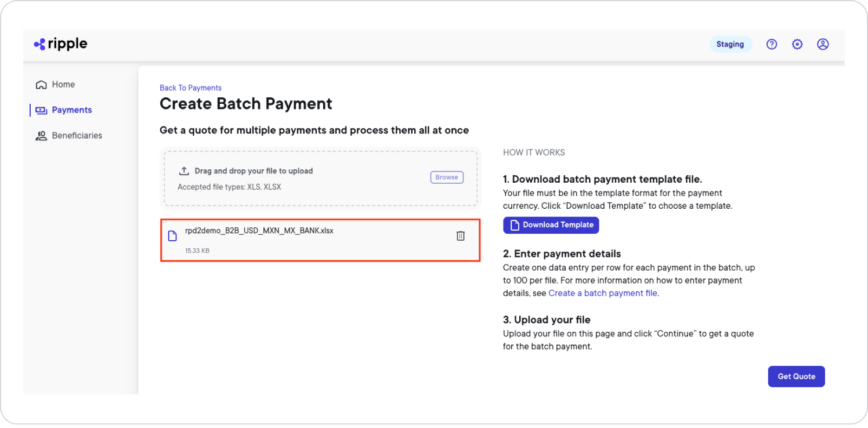The height and width of the screenshot is (428, 868).
Task: Open the settings gear icon
Action: click(797, 43)
